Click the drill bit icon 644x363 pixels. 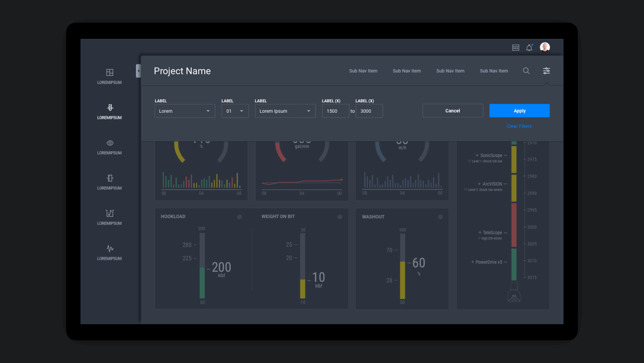[x=514, y=293]
